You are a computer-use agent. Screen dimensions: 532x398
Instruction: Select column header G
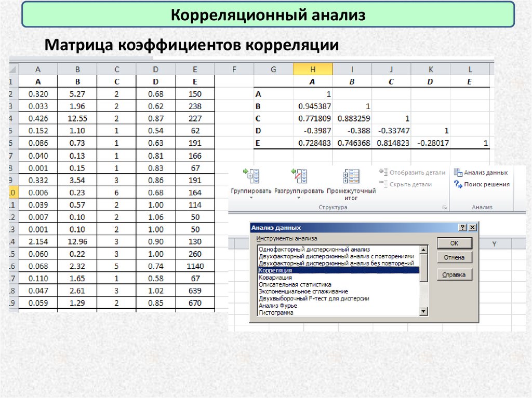273,70
